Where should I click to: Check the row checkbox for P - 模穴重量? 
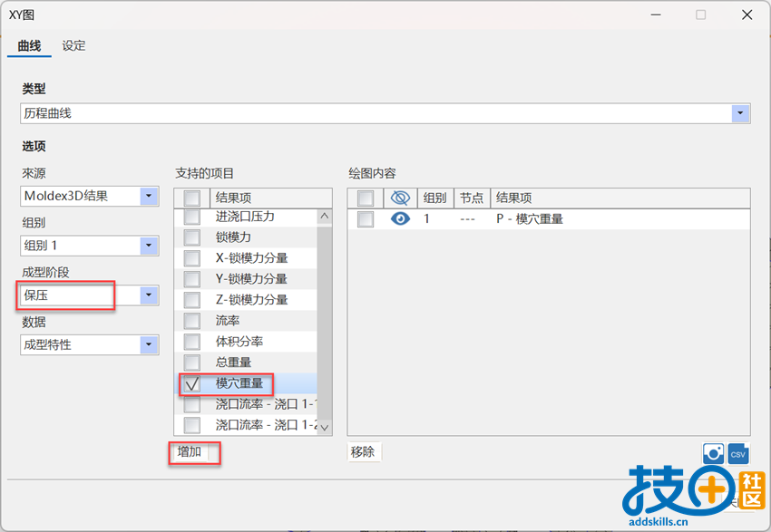(x=366, y=218)
